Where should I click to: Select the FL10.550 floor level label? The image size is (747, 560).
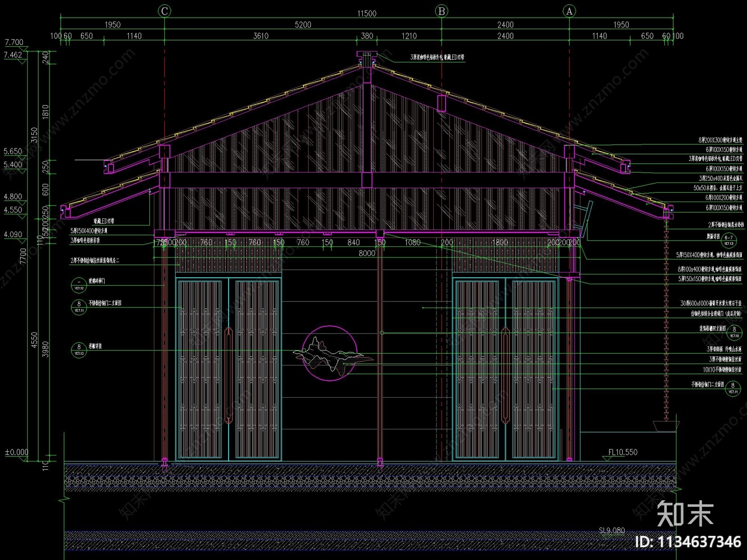[x=623, y=452]
